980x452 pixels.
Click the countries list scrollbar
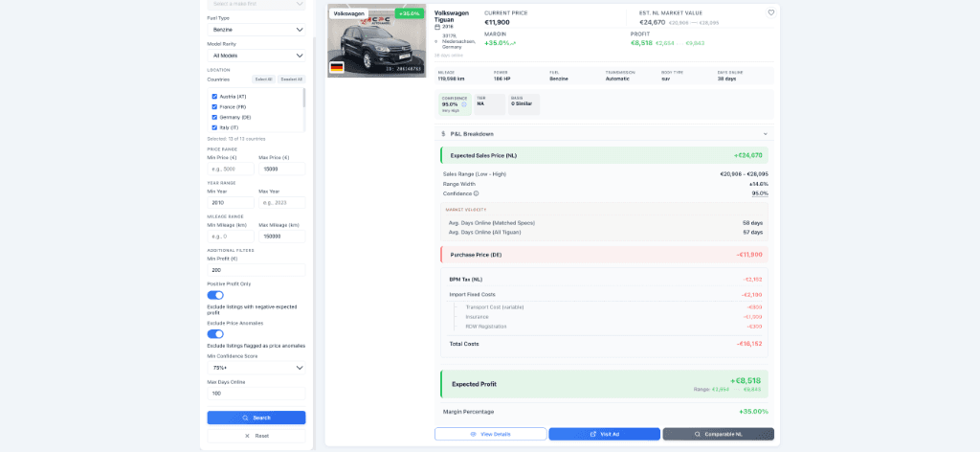click(304, 98)
